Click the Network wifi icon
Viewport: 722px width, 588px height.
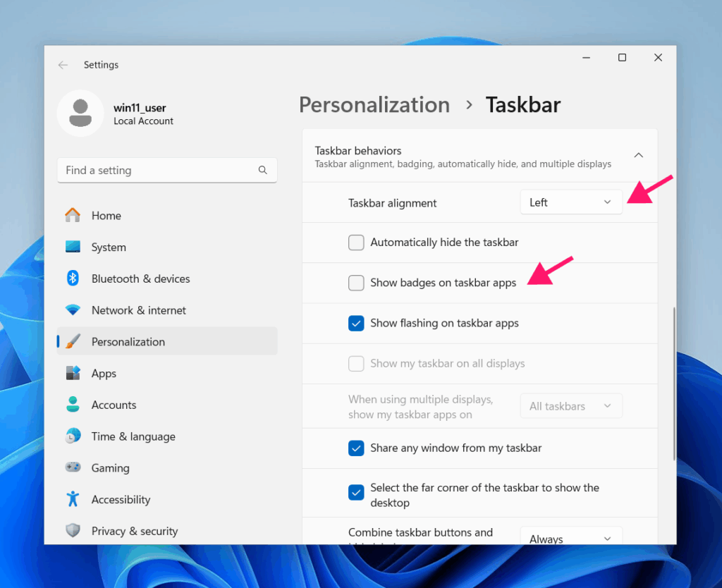[73, 310]
